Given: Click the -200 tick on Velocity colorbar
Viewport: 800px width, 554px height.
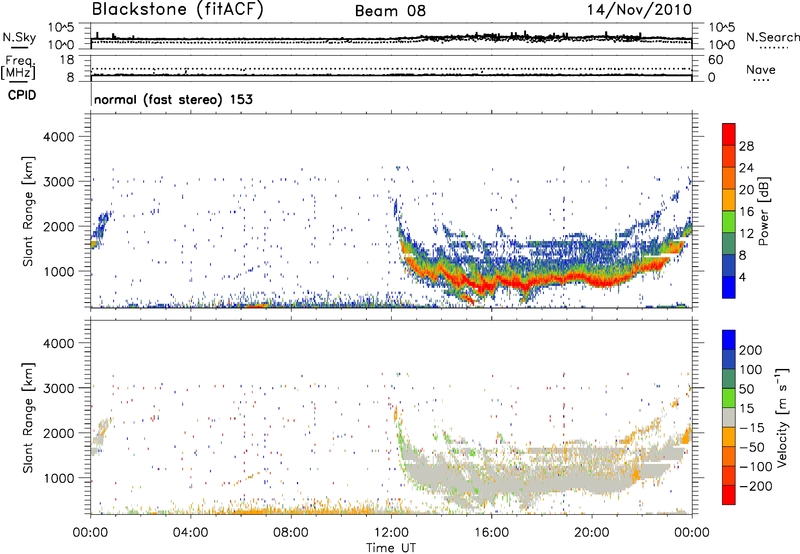Looking at the screenshot, I should pyautogui.click(x=755, y=486).
